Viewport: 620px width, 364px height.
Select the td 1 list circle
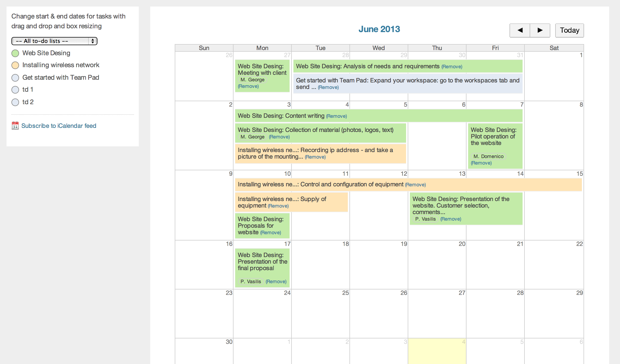(15, 90)
